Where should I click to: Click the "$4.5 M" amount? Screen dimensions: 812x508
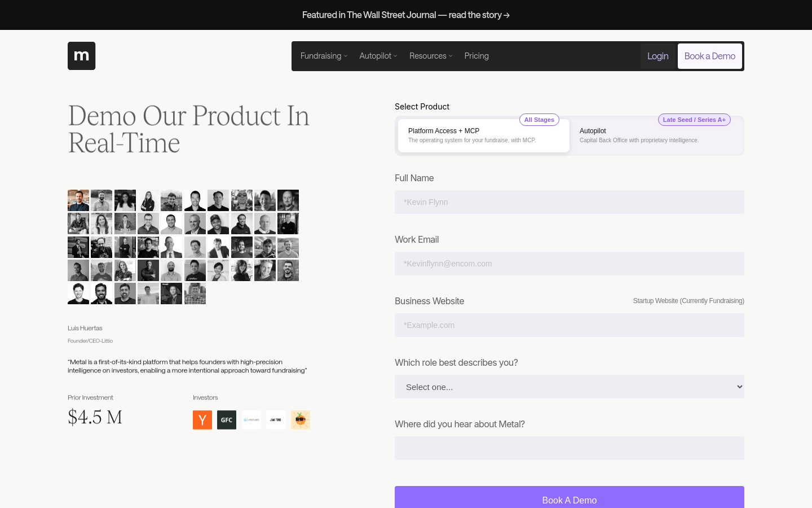click(95, 417)
